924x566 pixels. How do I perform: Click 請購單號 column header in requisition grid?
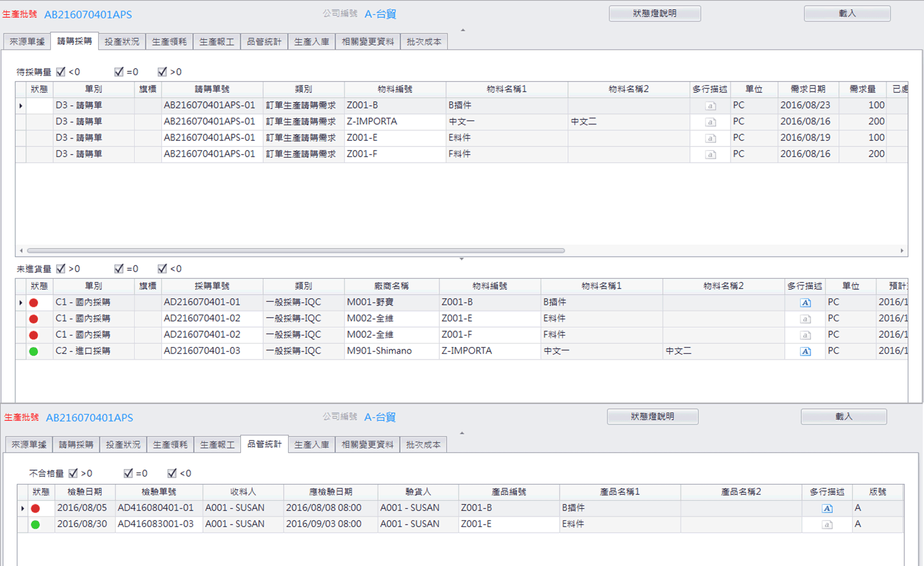212,89
